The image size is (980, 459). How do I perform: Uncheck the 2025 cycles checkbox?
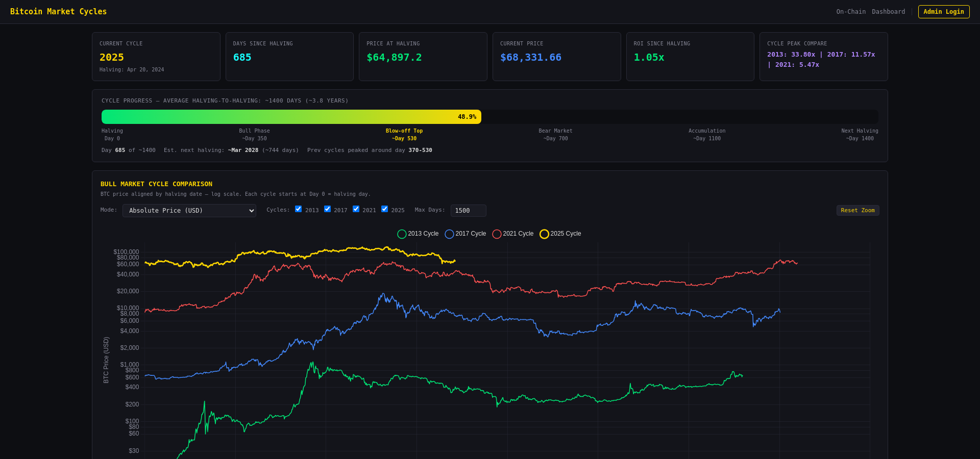384,209
